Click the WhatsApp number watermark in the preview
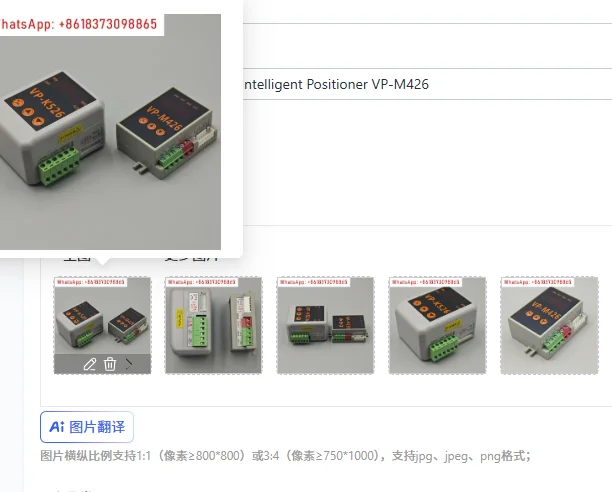Viewport: 612px width, 492px height. 78,24
